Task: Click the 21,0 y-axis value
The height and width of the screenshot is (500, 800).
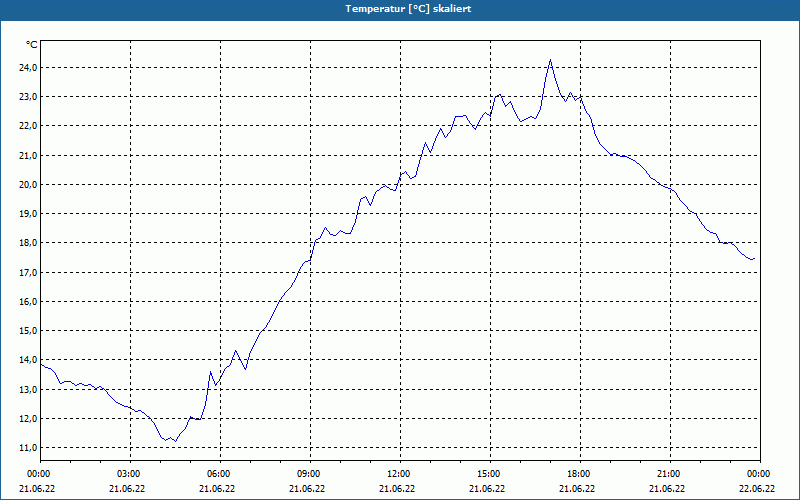Action: coord(27,155)
